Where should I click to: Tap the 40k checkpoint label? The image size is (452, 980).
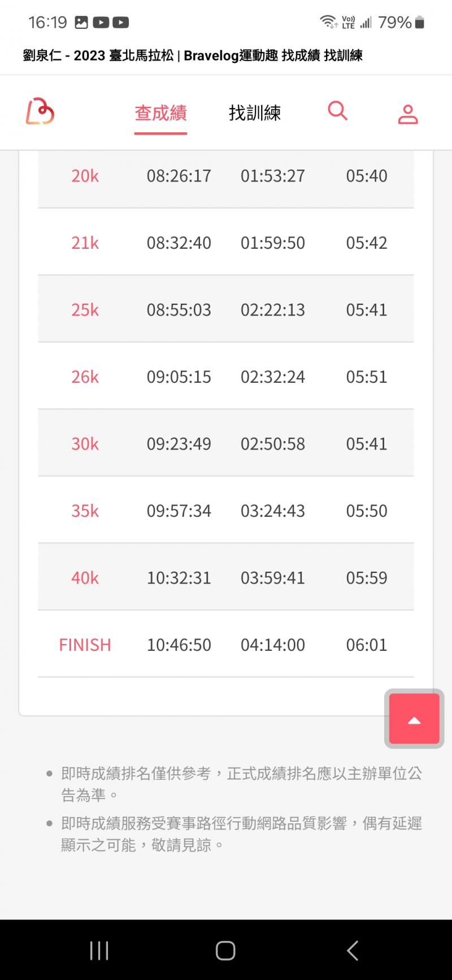point(85,578)
